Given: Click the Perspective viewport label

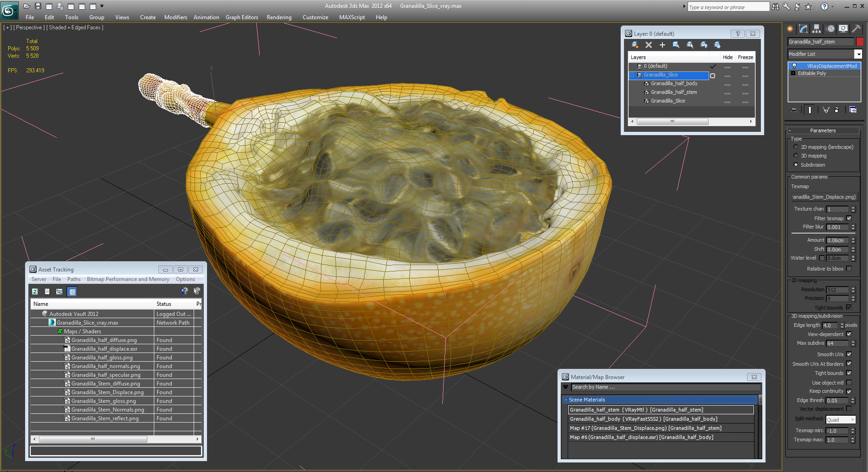Looking at the screenshot, I should [29, 27].
